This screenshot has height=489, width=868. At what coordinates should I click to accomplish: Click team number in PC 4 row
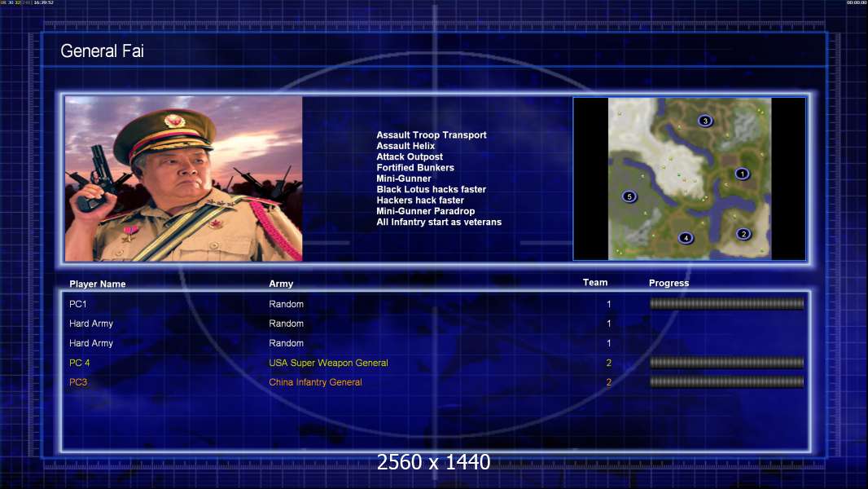[608, 363]
